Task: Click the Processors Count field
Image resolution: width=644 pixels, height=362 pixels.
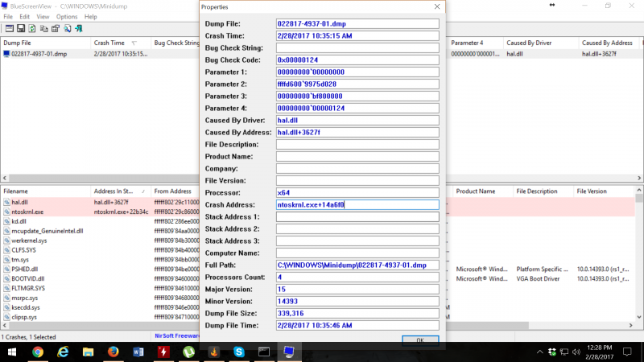Action: point(357,277)
